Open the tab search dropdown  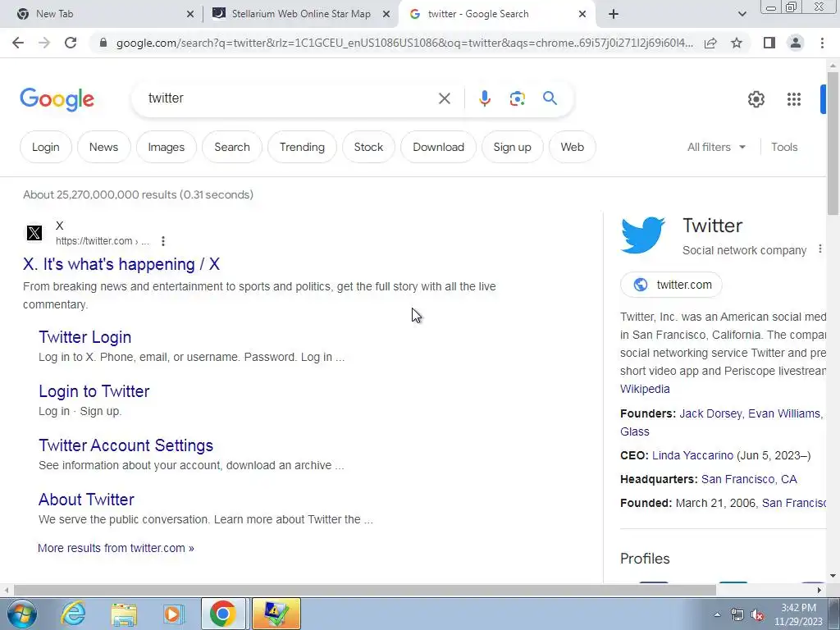742,14
